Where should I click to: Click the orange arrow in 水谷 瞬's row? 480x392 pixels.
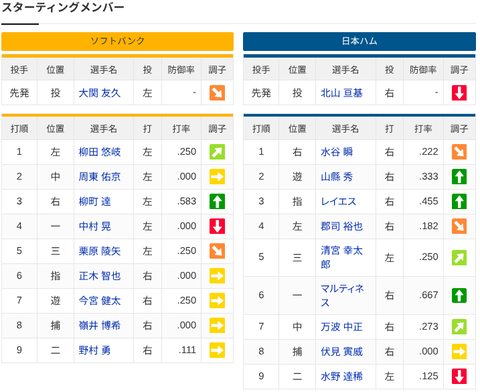pos(459,152)
